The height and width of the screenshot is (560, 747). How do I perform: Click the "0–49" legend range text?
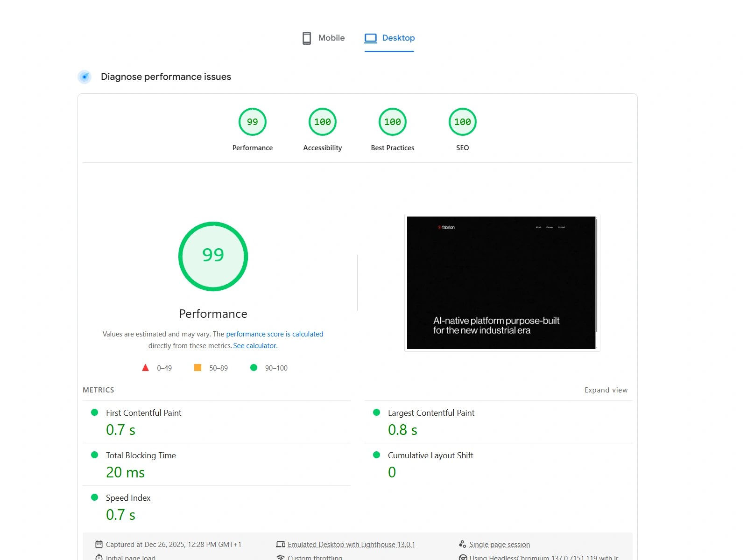(x=164, y=368)
